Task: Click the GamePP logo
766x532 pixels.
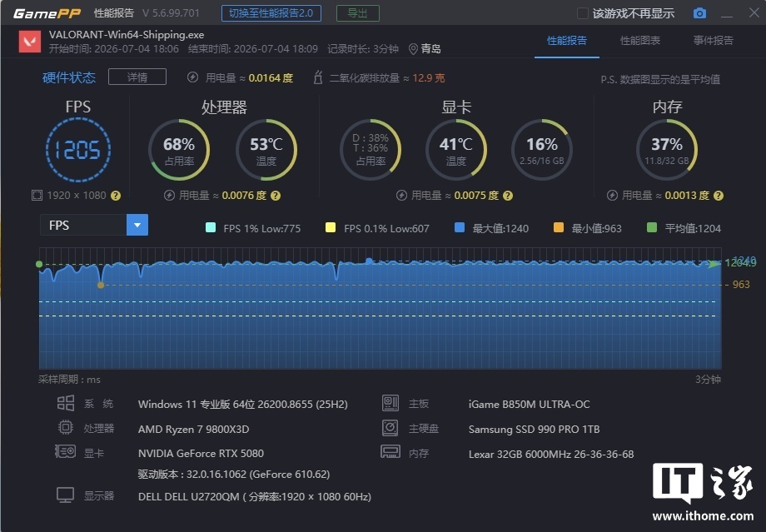Action: [x=47, y=13]
